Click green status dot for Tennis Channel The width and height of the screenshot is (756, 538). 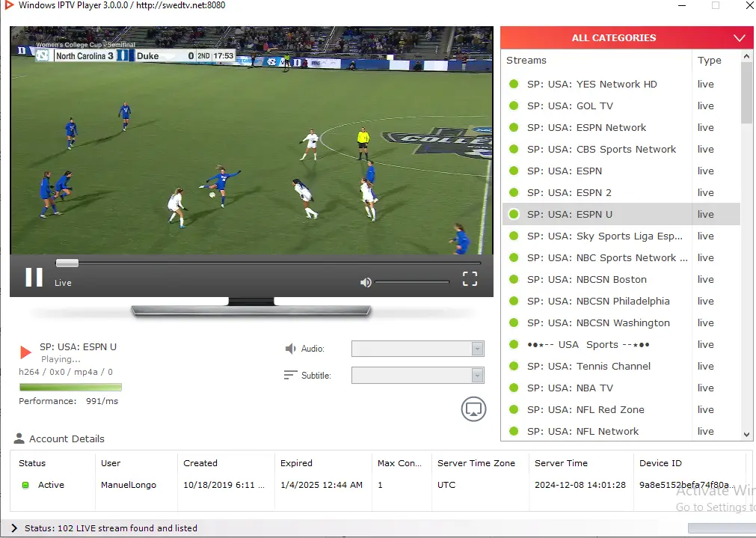click(x=514, y=366)
